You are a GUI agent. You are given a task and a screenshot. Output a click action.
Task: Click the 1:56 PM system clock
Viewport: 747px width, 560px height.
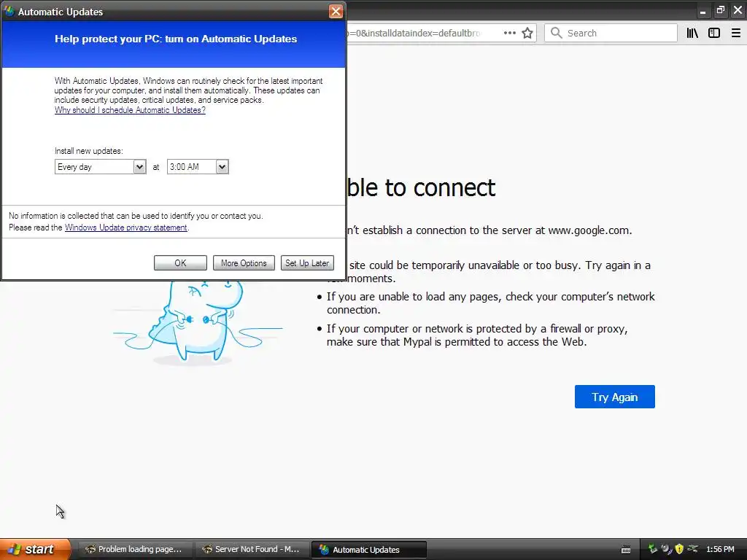(x=720, y=549)
